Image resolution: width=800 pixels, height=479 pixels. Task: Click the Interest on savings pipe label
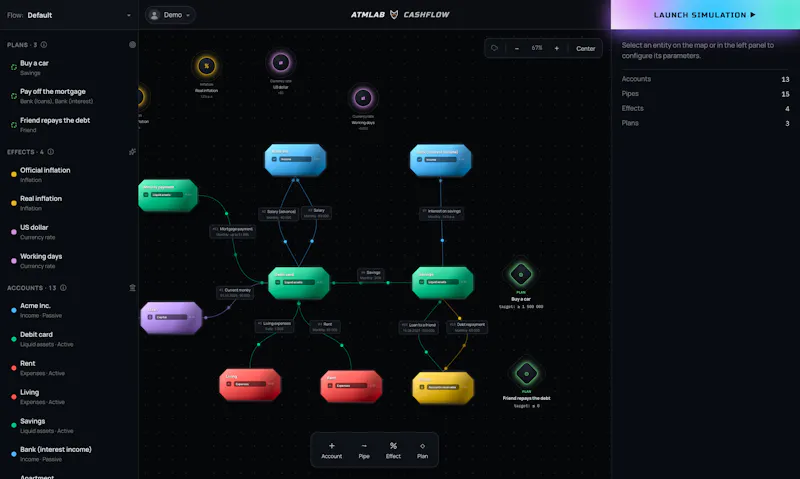pyautogui.click(x=441, y=213)
